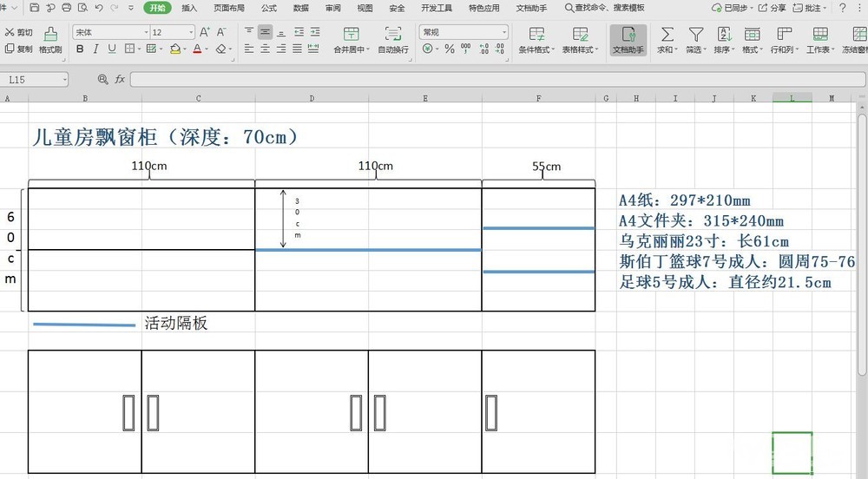The image size is (868, 479).
Task: Click the Conditional Formatting (条件格式) icon
Action: click(536, 35)
